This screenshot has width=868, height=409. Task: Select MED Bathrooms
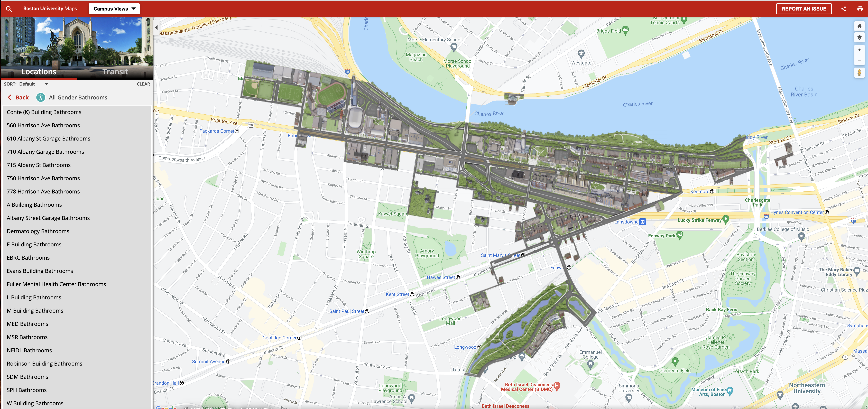(x=77, y=324)
